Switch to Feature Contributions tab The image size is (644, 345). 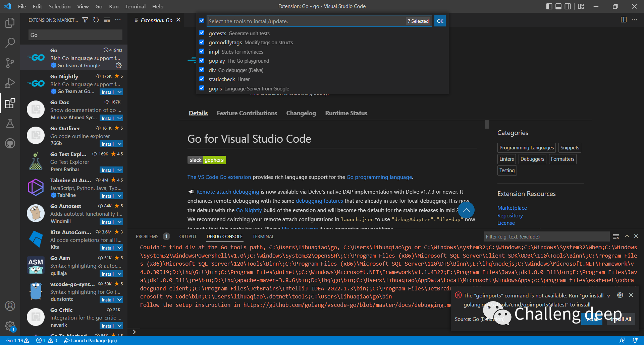coord(247,113)
